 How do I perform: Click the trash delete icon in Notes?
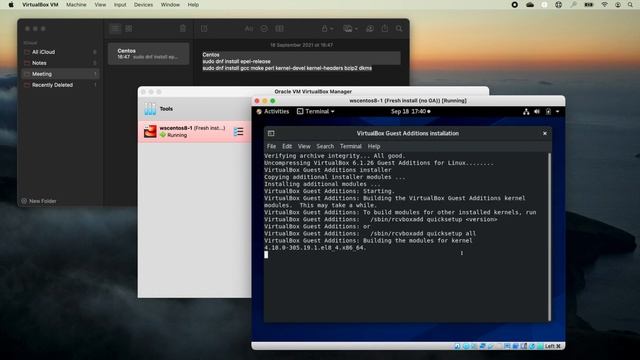click(x=183, y=29)
